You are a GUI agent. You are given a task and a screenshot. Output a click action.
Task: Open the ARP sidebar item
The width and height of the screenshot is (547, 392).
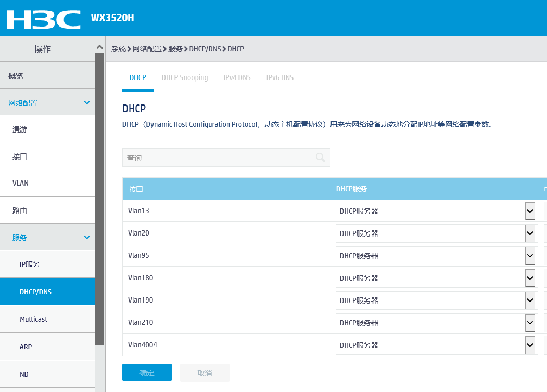coord(47,347)
